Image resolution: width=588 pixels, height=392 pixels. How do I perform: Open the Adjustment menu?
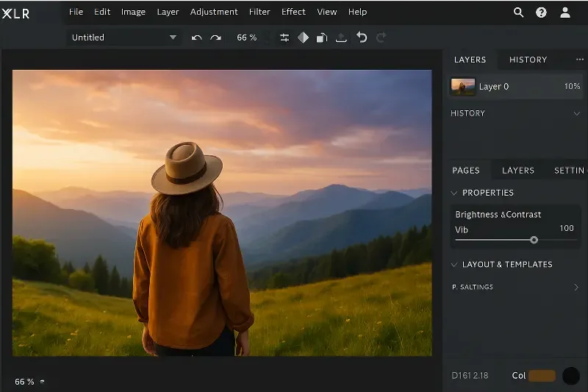click(x=214, y=12)
